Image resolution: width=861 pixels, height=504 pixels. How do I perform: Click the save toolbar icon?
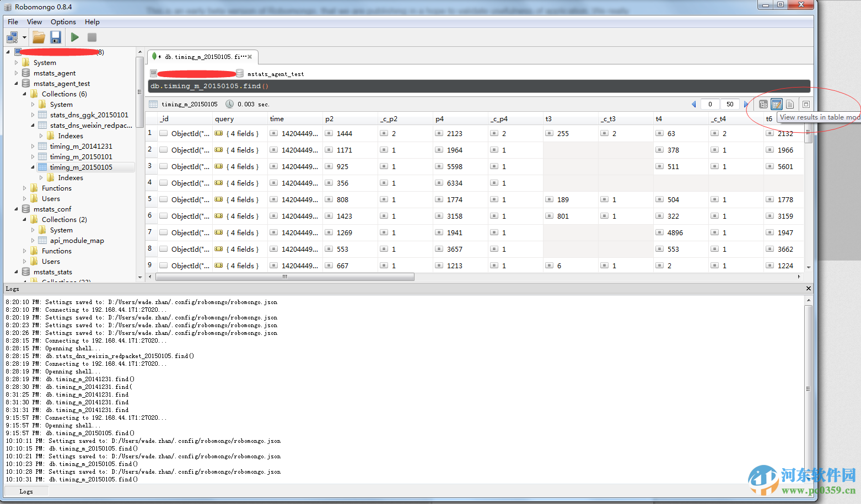[x=56, y=37]
